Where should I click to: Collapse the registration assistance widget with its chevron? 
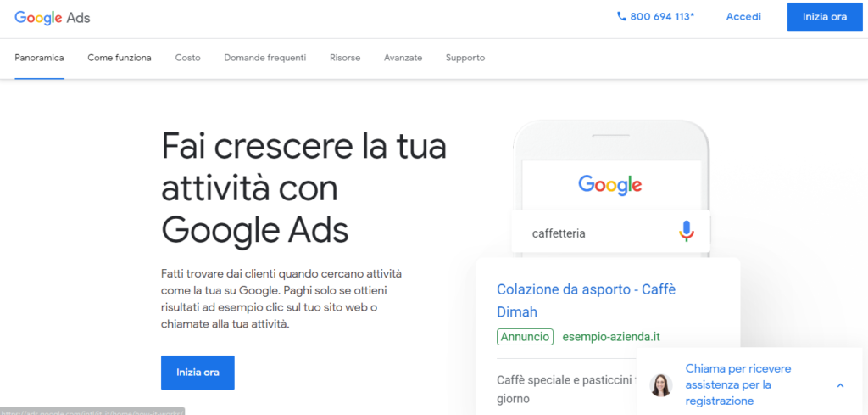pyautogui.click(x=840, y=385)
